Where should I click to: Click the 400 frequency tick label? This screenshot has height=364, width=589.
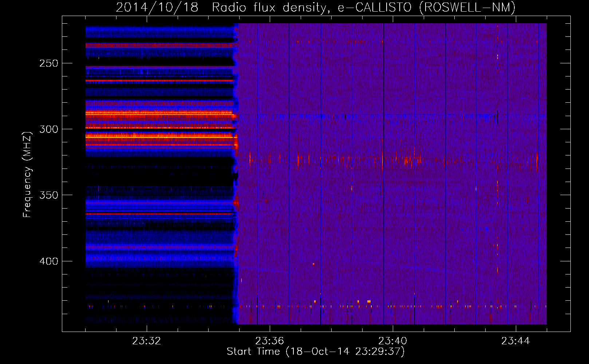[49, 261]
